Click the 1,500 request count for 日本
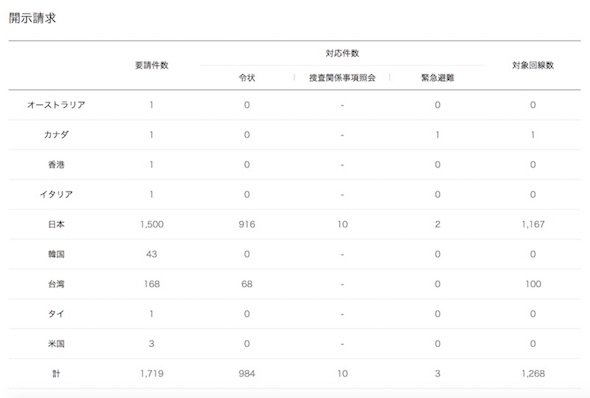The image size is (590, 398). pyautogui.click(x=152, y=224)
